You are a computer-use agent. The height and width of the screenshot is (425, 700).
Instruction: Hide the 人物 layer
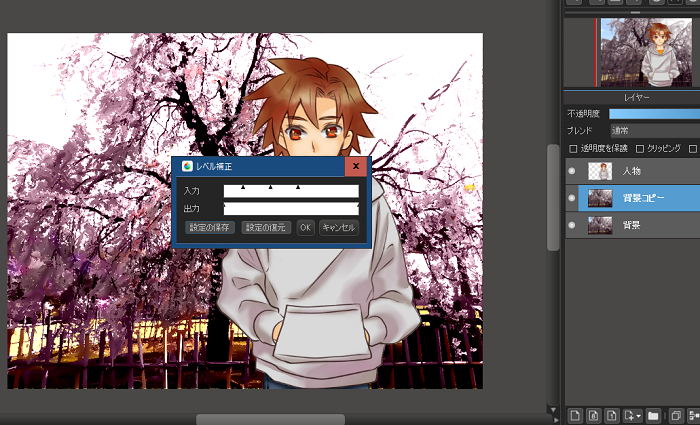coord(572,171)
